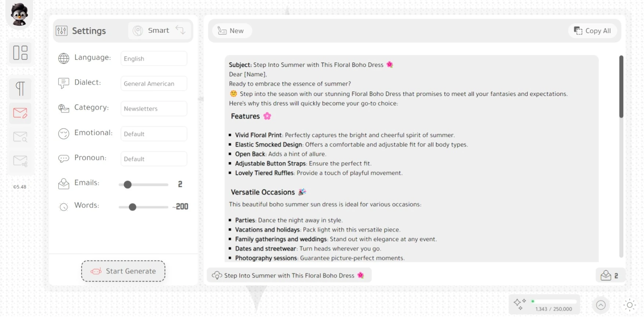Select the email compose icon in sidebar
The image size is (644, 317).
(x=20, y=113)
